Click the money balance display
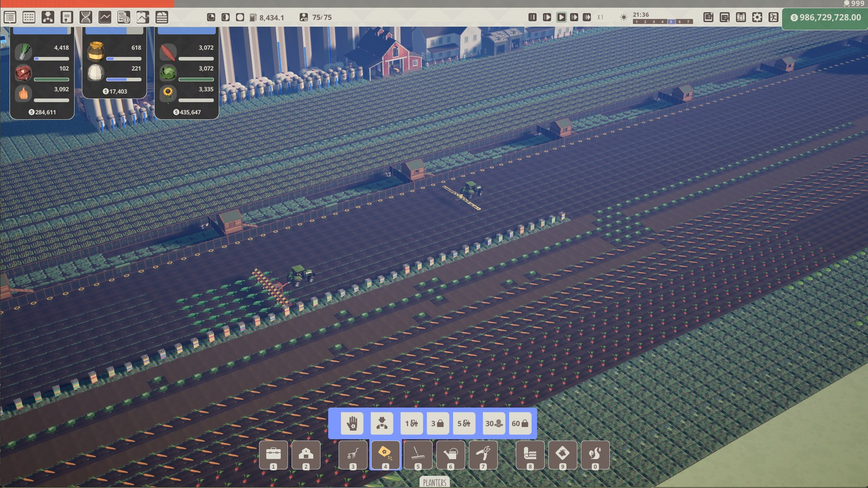The height and width of the screenshot is (488, 868). [x=826, y=18]
